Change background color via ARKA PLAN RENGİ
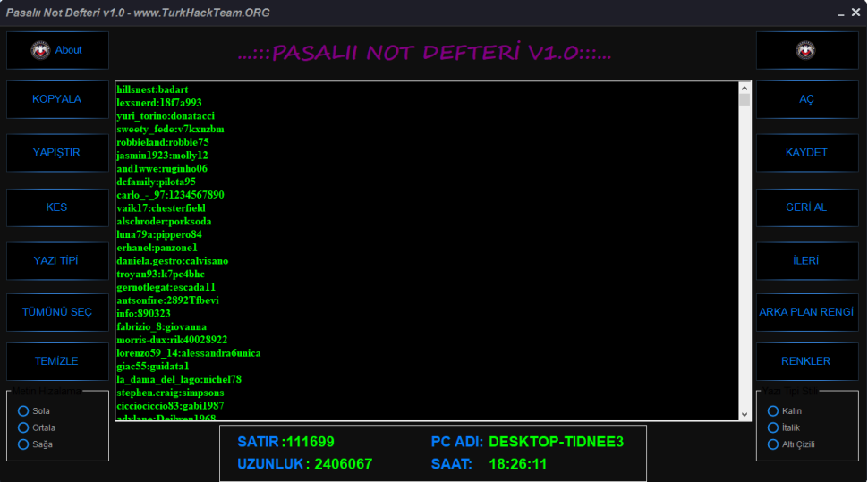The image size is (868, 482). pyautogui.click(x=807, y=313)
